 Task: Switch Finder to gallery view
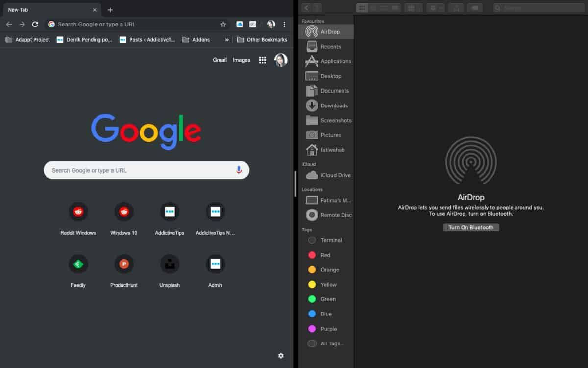pyautogui.click(x=395, y=7)
